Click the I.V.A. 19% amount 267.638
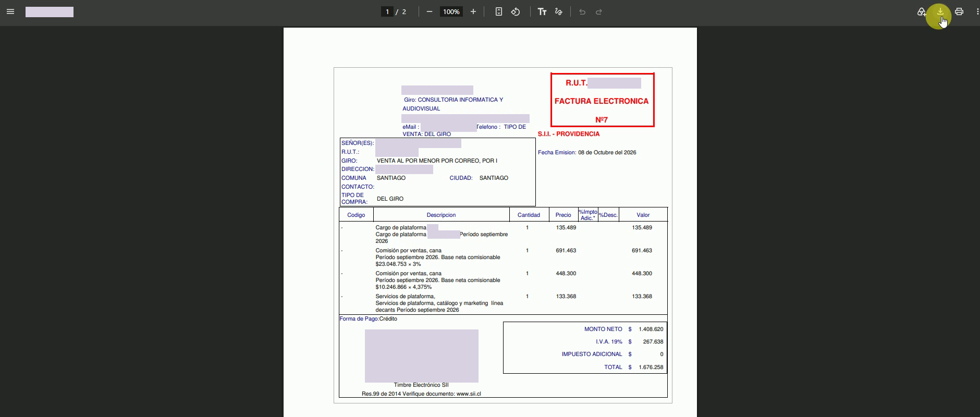The image size is (980, 417). pyautogui.click(x=653, y=342)
